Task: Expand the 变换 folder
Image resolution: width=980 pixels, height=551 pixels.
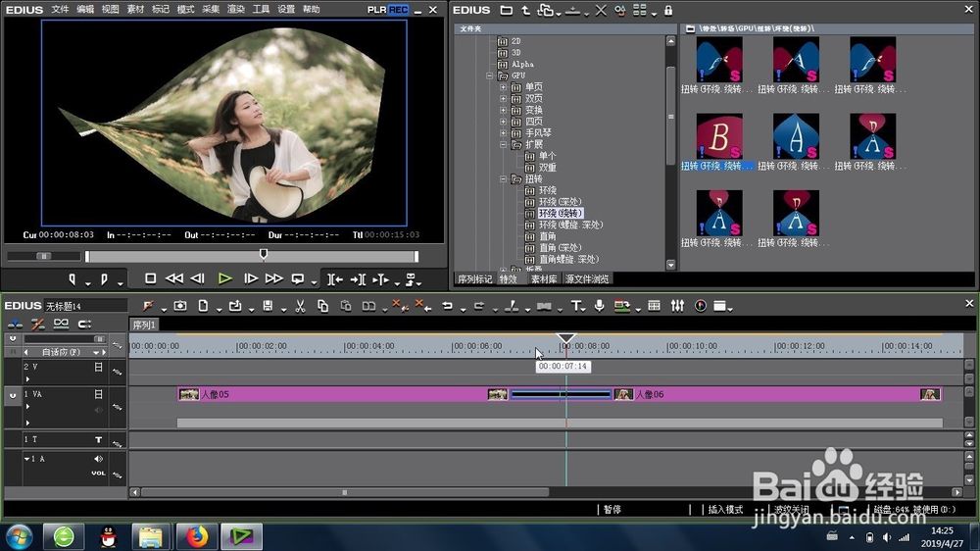Action: click(503, 110)
